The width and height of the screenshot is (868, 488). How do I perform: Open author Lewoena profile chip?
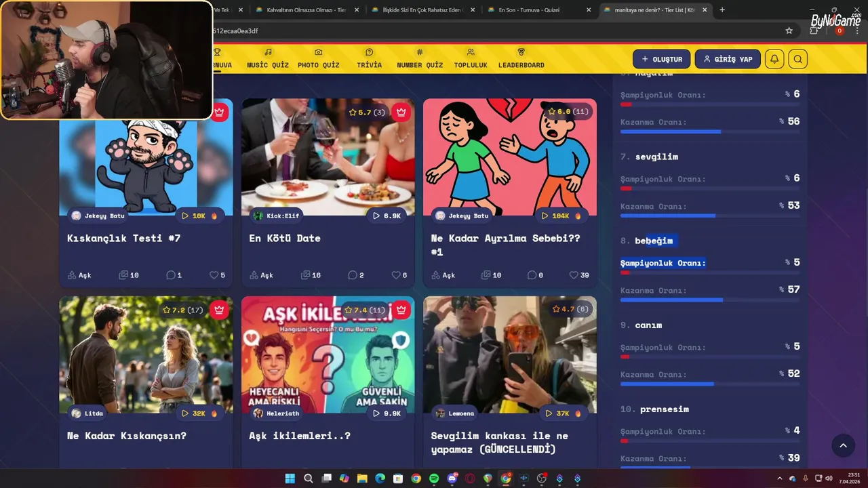(x=455, y=413)
